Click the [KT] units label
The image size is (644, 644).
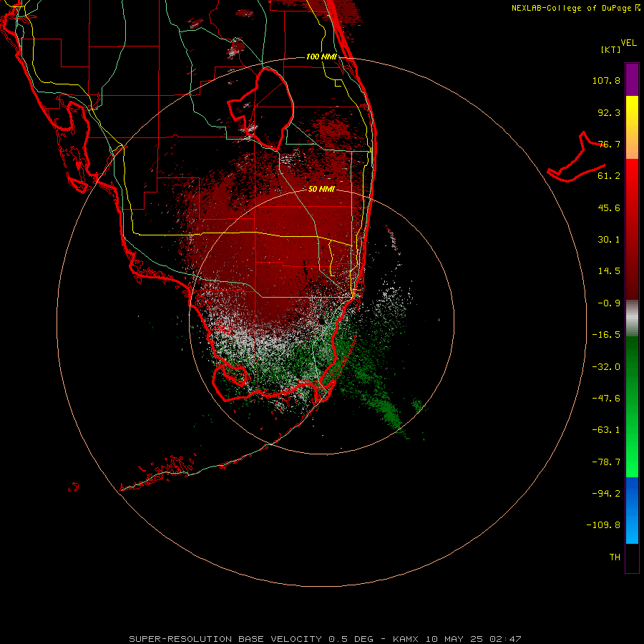pyautogui.click(x=610, y=49)
